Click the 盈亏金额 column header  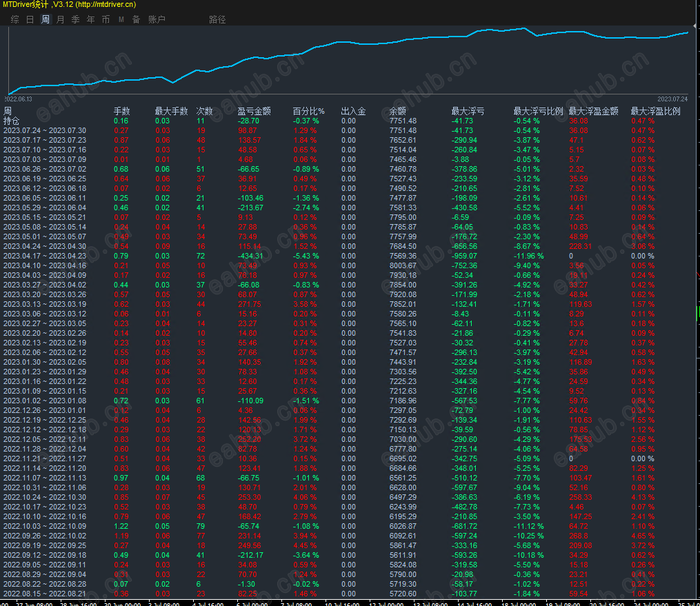pos(254,111)
